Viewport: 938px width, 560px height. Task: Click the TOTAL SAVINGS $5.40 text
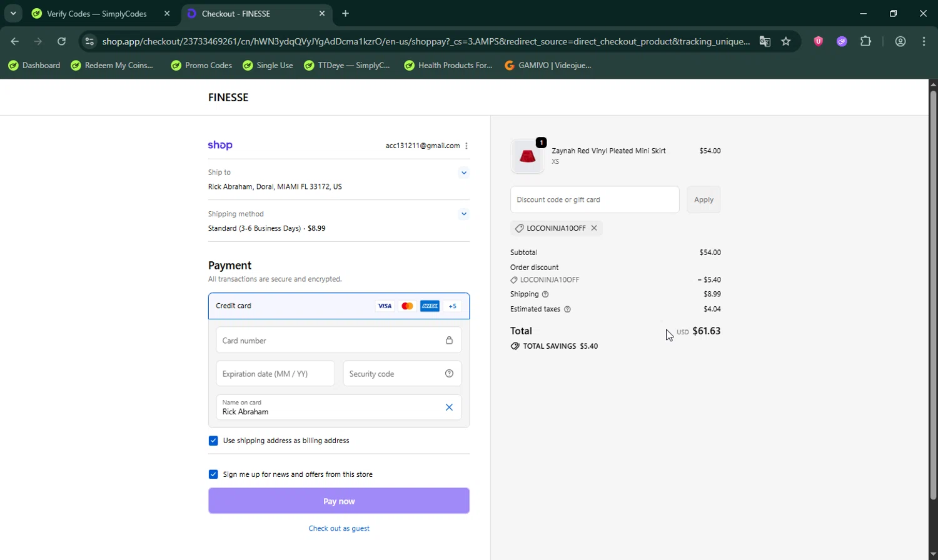(560, 346)
